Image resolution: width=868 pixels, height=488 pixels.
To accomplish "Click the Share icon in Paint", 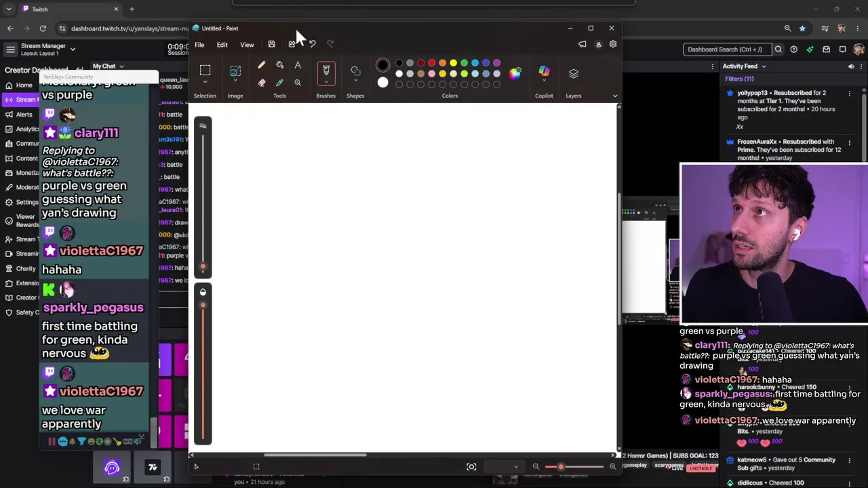I will coord(292,45).
